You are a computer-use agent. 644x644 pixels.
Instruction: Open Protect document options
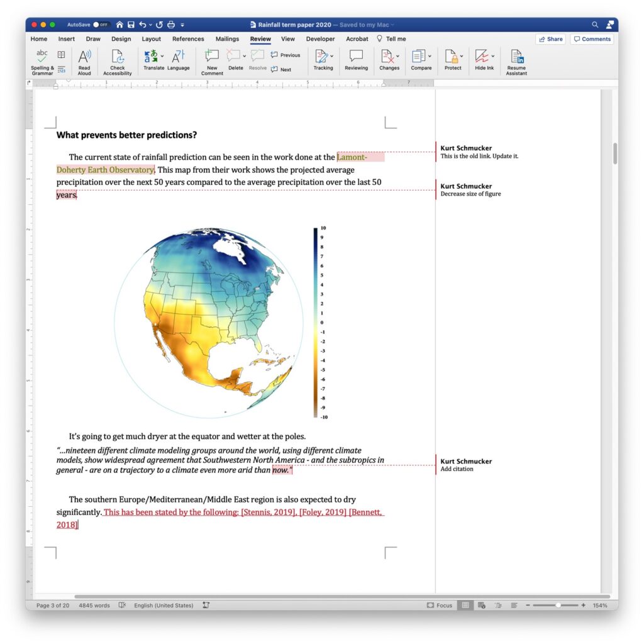(x=451, y=60)
